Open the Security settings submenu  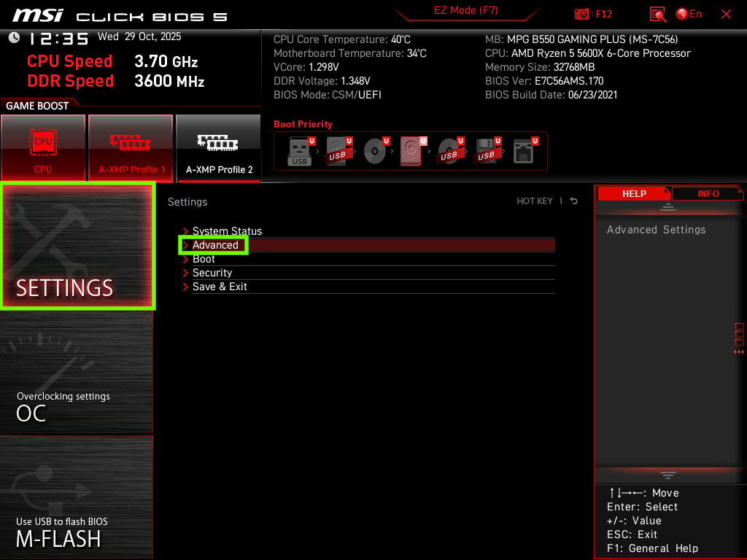pyautogui.click(x=212, y=273)
